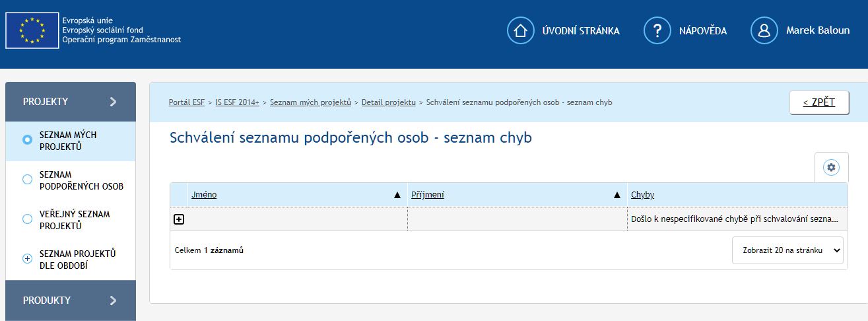Screen dimensions: 868x321
Task: Select Seznam mých projektů radio item
Action: [x=27, y=140]
